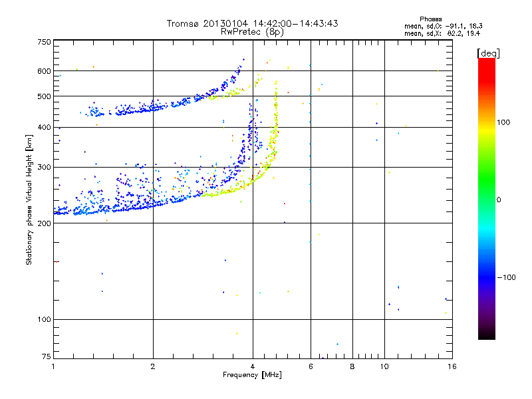Click the 'mean, sd,O: -91.1, 18.3' statistic
Image resolution: width=532 pixels, height=399 pixels.
pyautogui.click(x=443, y=26)
